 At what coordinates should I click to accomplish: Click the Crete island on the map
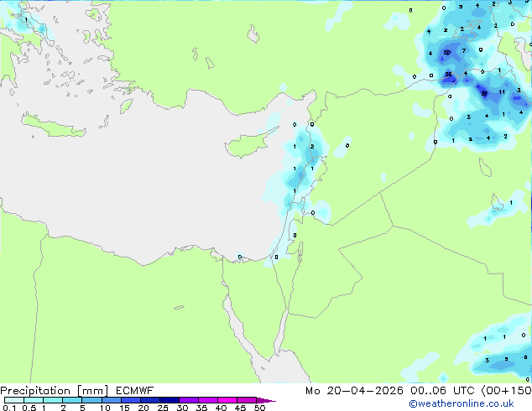tap(53, 127)
